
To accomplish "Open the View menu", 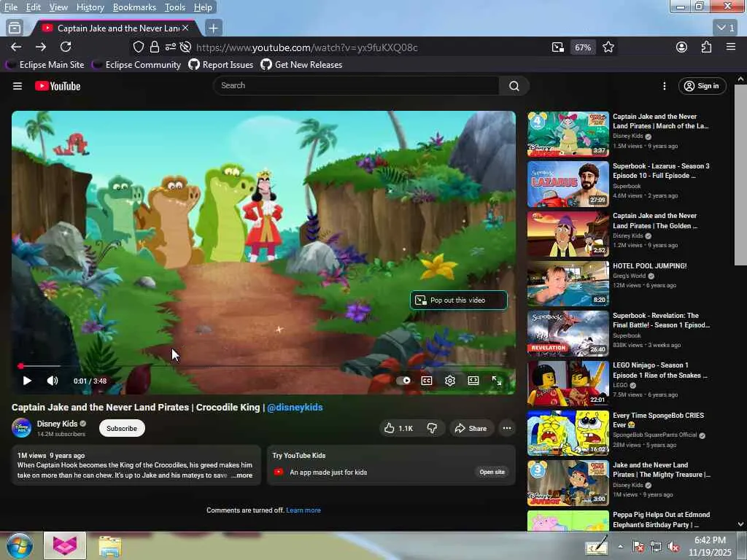I will [58, 7].
